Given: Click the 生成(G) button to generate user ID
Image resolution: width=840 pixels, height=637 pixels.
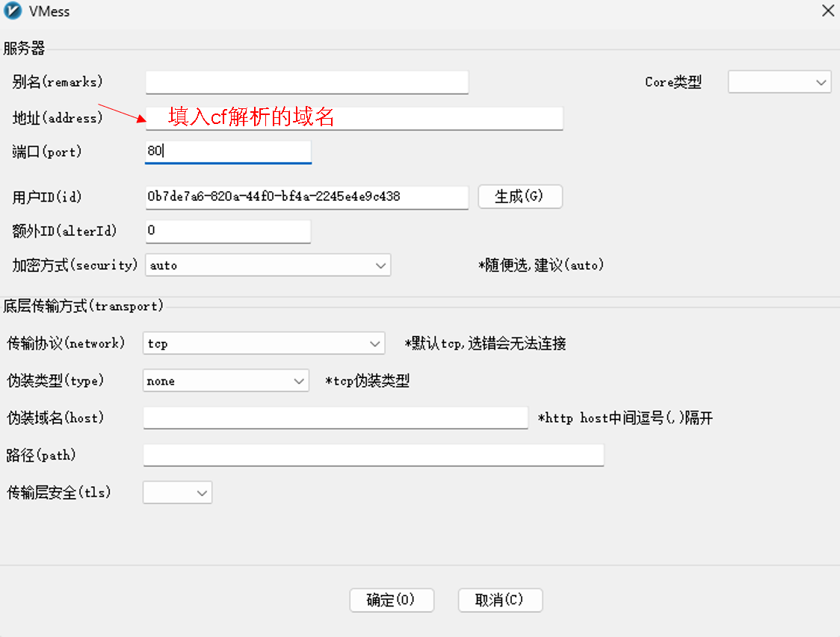Looking at the screenshot, I should point(520,196).
